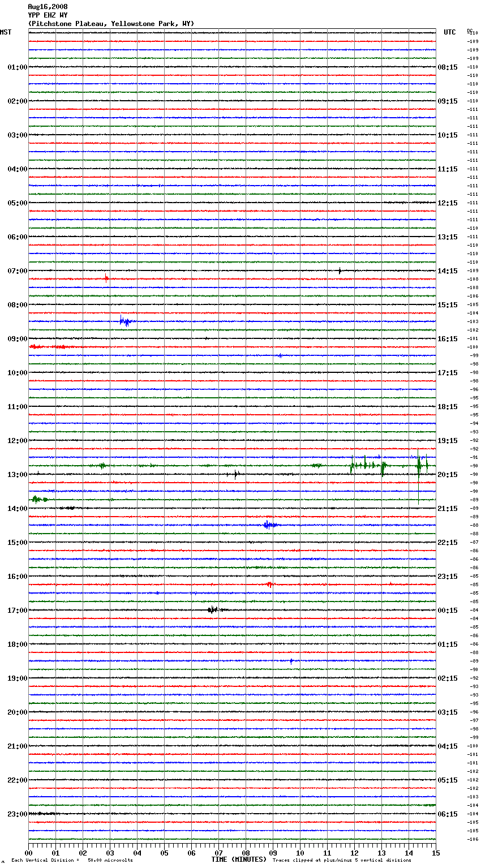Click the "(Pitchstone Plateau, Yellowstone Park, WY)" title
481x868 pixels.
point(111,24)
